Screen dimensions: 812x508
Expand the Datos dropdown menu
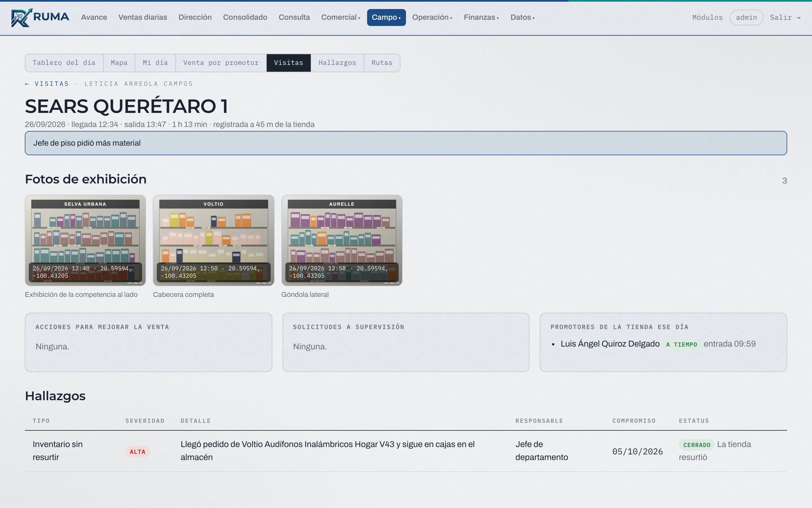click(x=522, y=17)
